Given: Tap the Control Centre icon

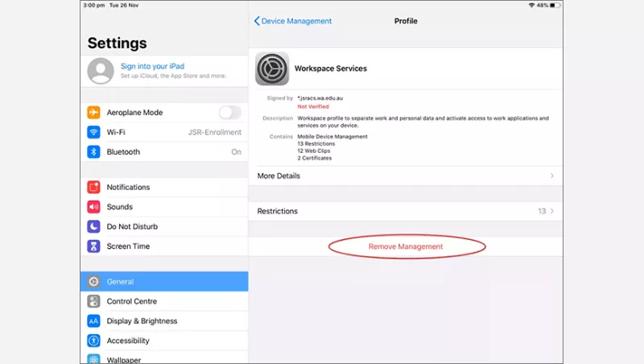Looking at the screenshot, I should coord(93,301).
